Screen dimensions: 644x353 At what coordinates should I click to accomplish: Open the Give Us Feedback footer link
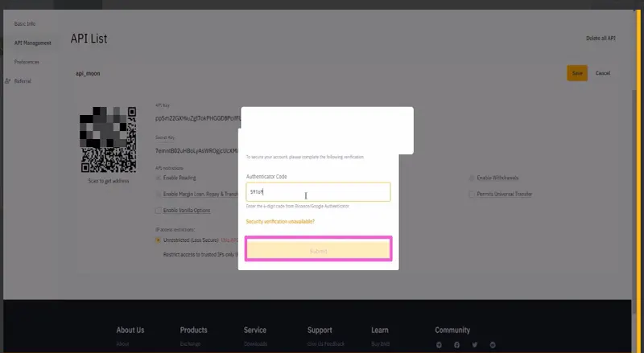pyautogui.click(x=326, y=344)
